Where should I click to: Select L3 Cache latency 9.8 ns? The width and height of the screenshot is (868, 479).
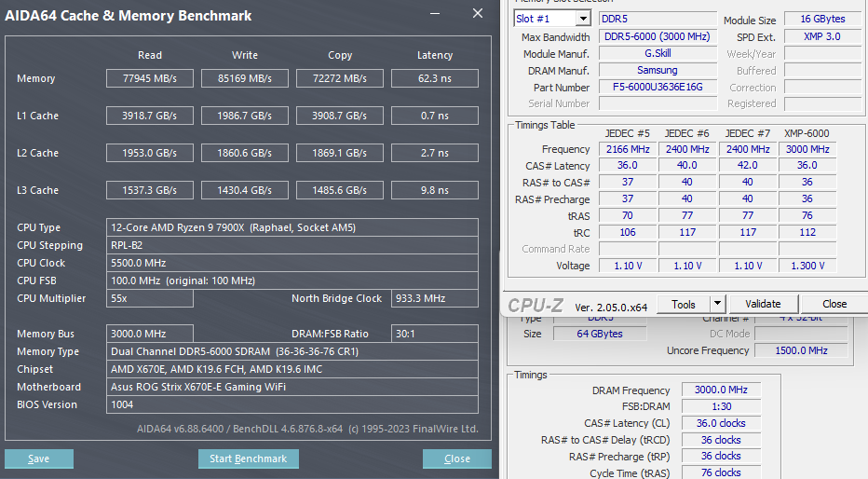click(435, 190)
